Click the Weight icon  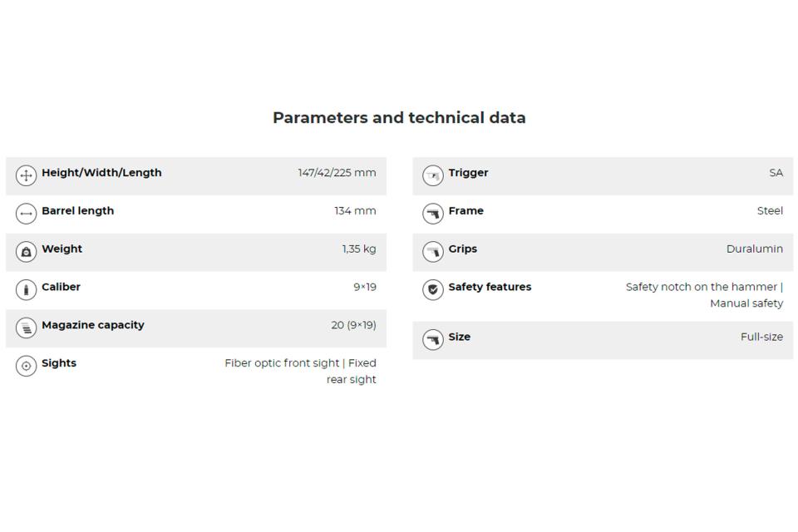pos(26,252)
